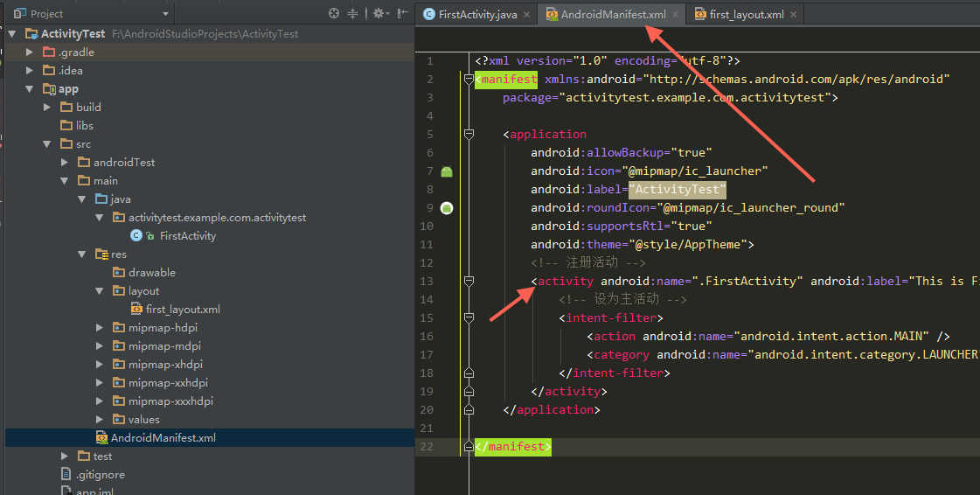Click the collapse all icon in Project toolbar

coord(352,13)
